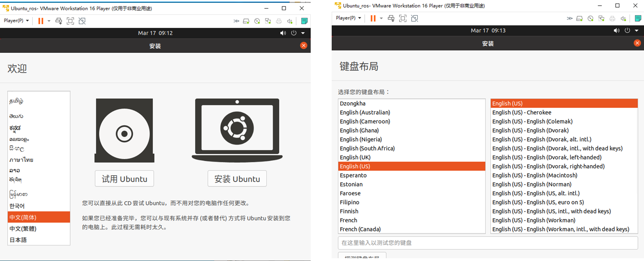Expand the device chevrons in left VMware toolbar
This screenshot has height=261, width=644.
coord(236,21)
